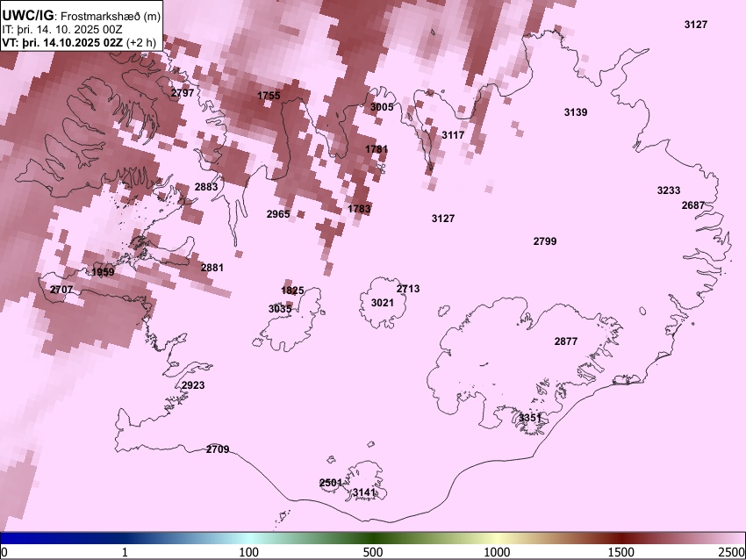Viewport: 746px width, 560px height.
Task: Select the VT: þri. 14.10.2025 02Z line
Action: [63, 42]
